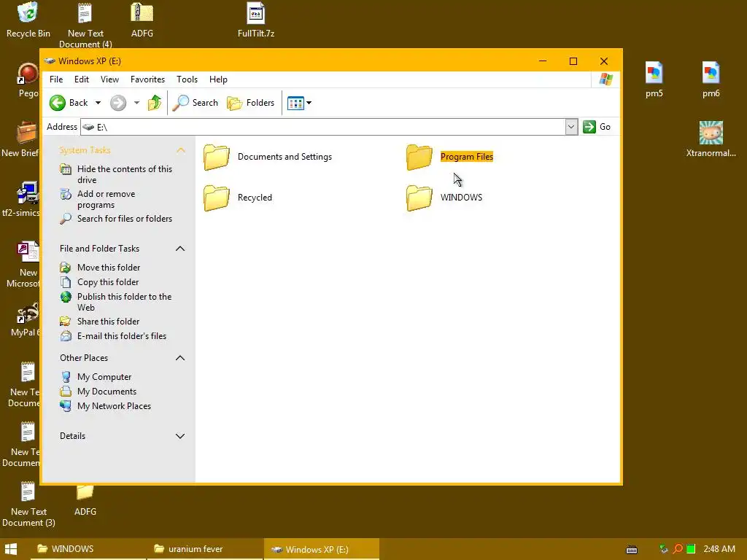Click Search for files or folders
The image size is (747, 560).
pos(124,219)
